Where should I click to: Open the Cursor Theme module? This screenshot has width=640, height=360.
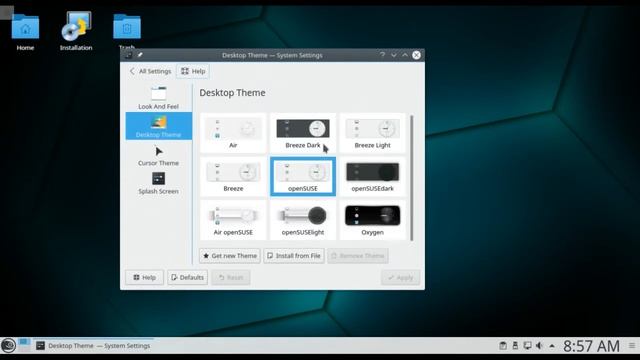click(x=158, y=156)
